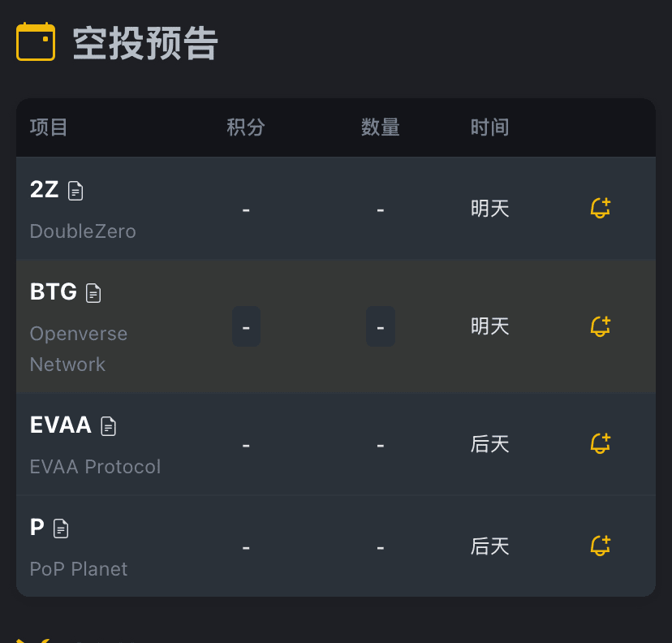The height and width of the screenshot is (643, 672).
Task: Open the document icon next to EVAA
Action: [109, 425]
